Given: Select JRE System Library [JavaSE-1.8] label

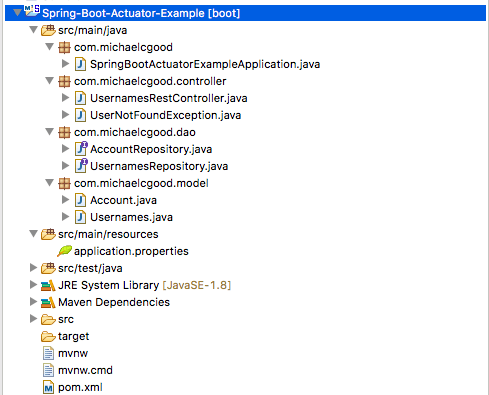Looking at the screenshot, I should [144, 286].
